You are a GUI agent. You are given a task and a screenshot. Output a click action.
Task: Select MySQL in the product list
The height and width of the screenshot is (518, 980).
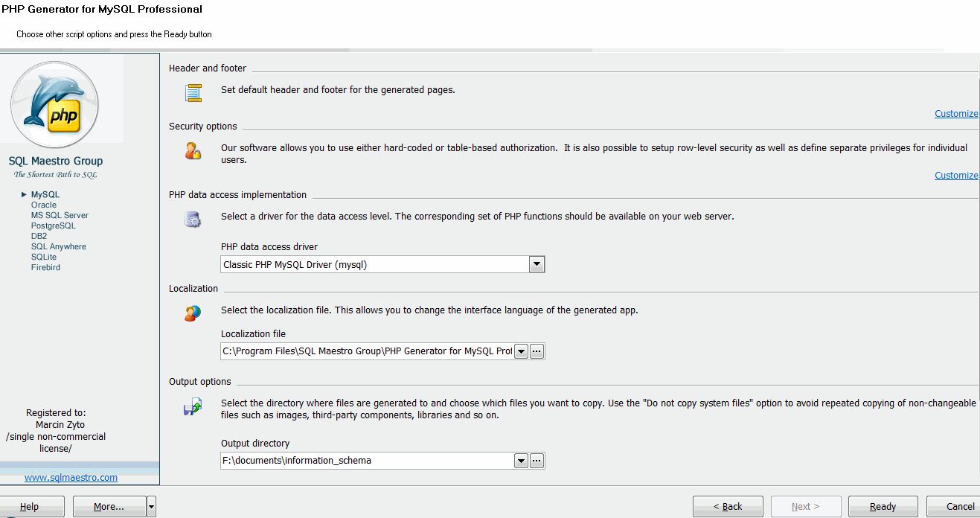[45, 194]
